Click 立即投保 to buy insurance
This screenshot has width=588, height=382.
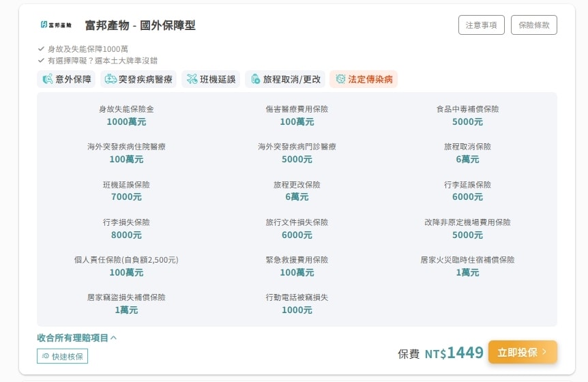(x=523, y=352)
